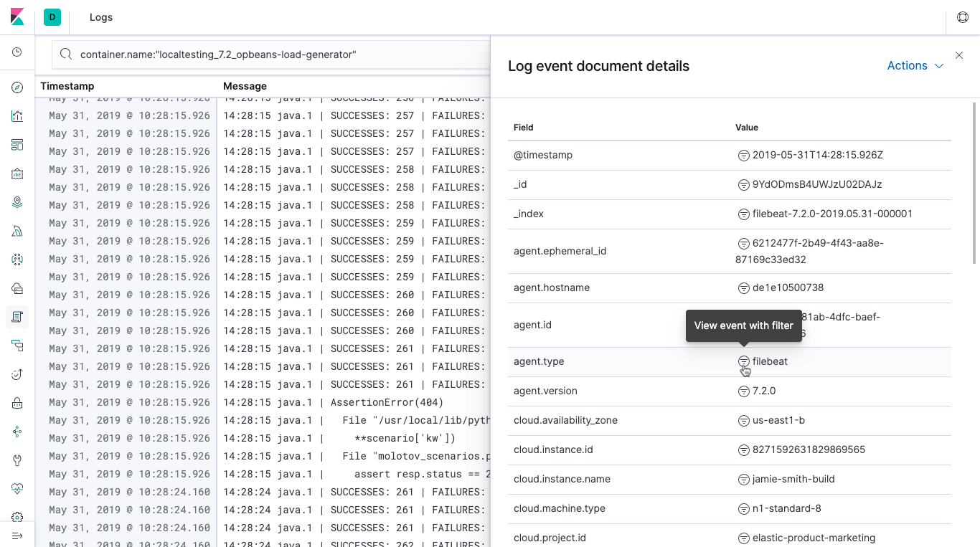Open SIEM from the padlock sidebar icon

point(17,403)
